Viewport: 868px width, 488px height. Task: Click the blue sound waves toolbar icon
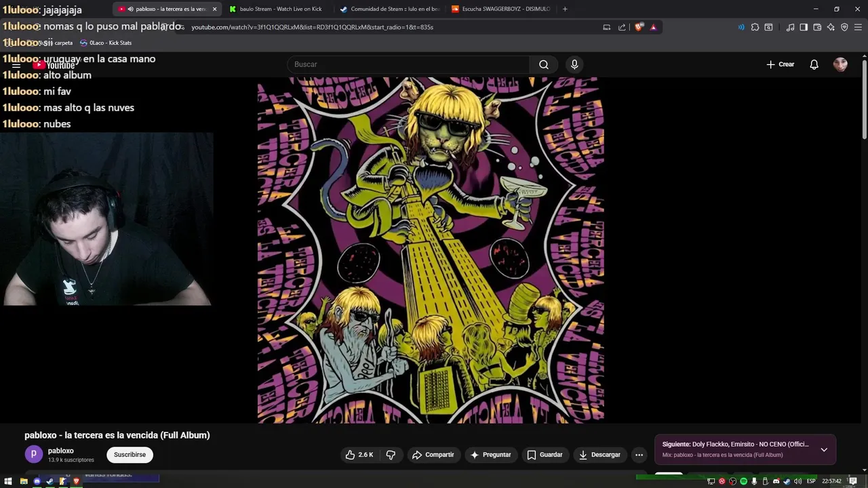(x=741, y=27)
